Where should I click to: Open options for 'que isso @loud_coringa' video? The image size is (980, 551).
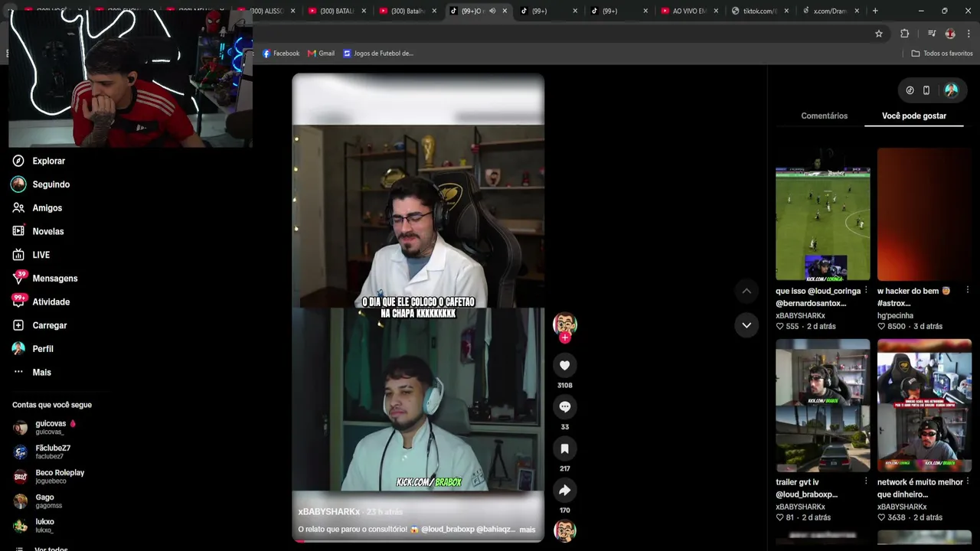[866, 291]
